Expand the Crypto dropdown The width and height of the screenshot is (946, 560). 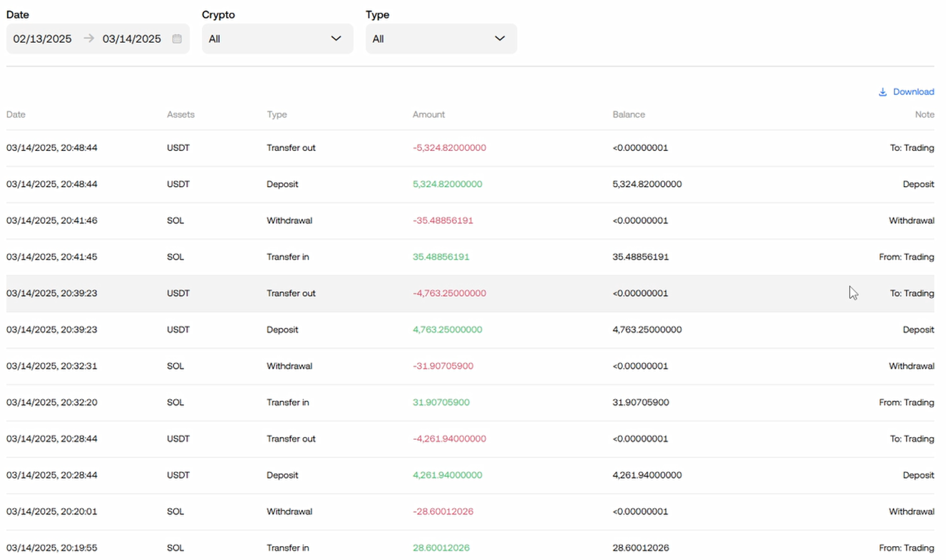277,39
